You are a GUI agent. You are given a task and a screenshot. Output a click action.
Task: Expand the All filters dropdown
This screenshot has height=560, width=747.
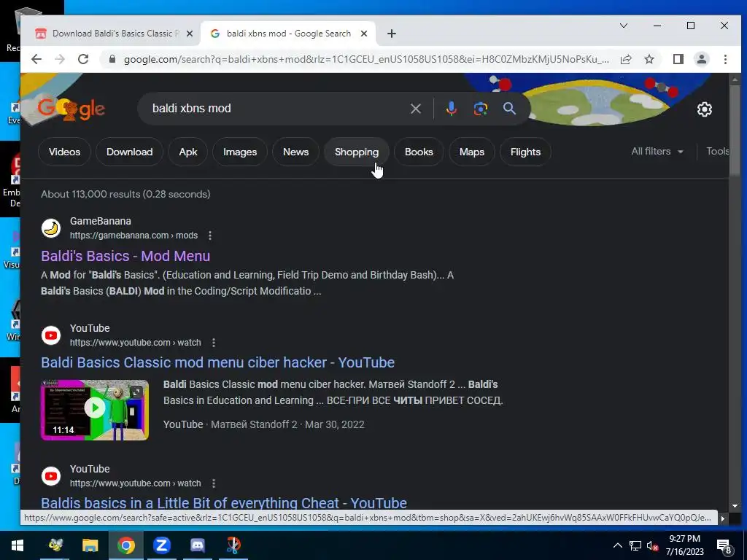(x=657, y=152)
